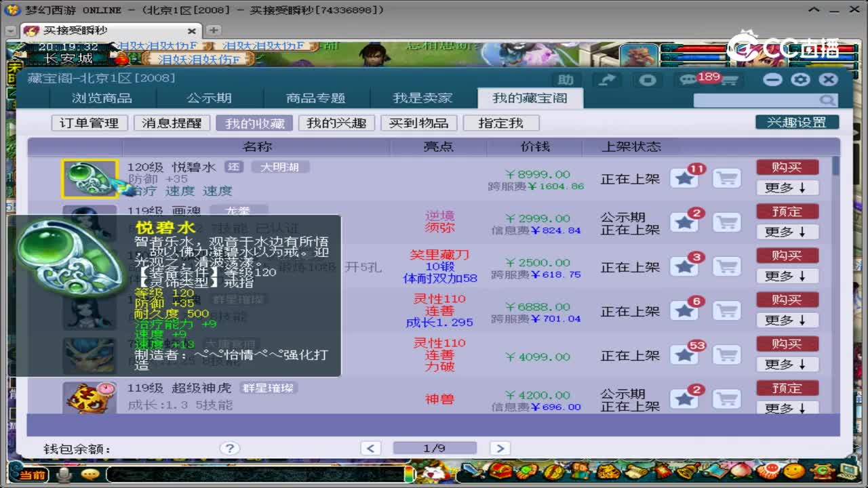Click the 悦碧水 green ring thumbnail
Image resolution: width=868 pixels, height=488 pixels.
pos(90,179)
